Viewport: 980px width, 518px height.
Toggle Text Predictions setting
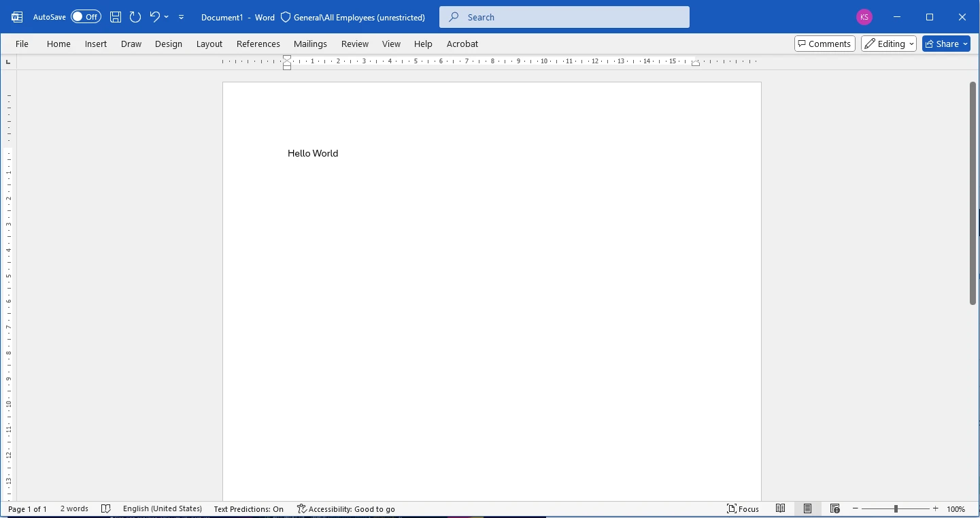coord(248,509)
